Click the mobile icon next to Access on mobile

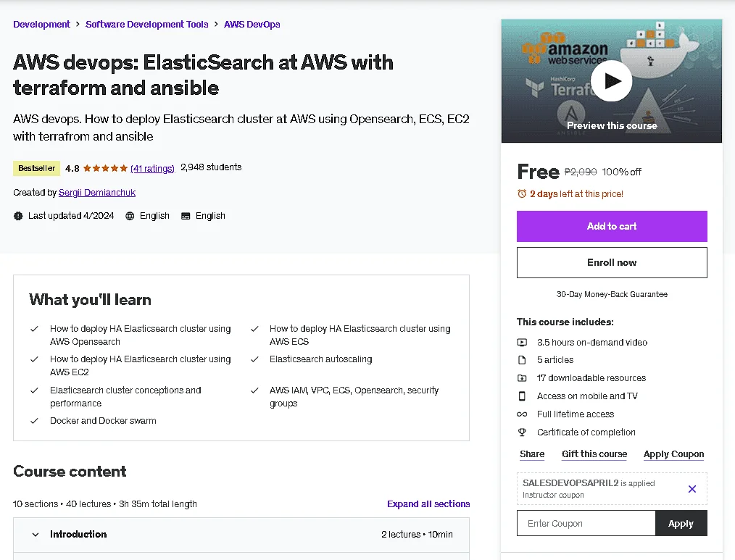(522, 396)
